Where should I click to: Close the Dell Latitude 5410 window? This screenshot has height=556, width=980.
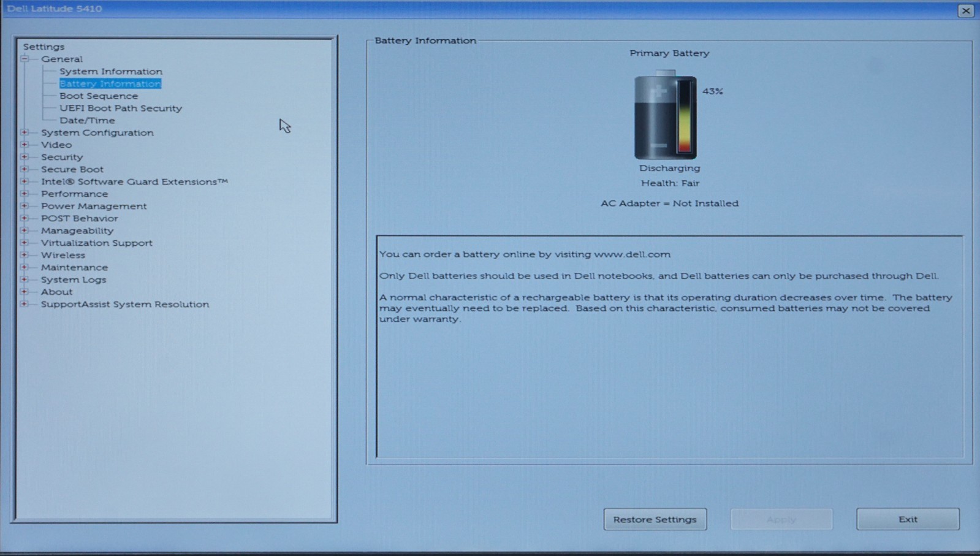coord(966,10)
